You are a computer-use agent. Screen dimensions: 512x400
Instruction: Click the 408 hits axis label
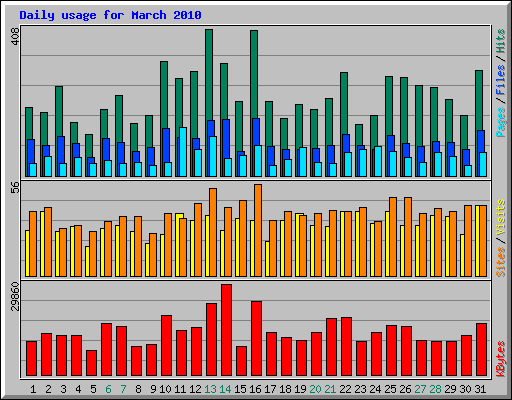click(x=16, y=36)
